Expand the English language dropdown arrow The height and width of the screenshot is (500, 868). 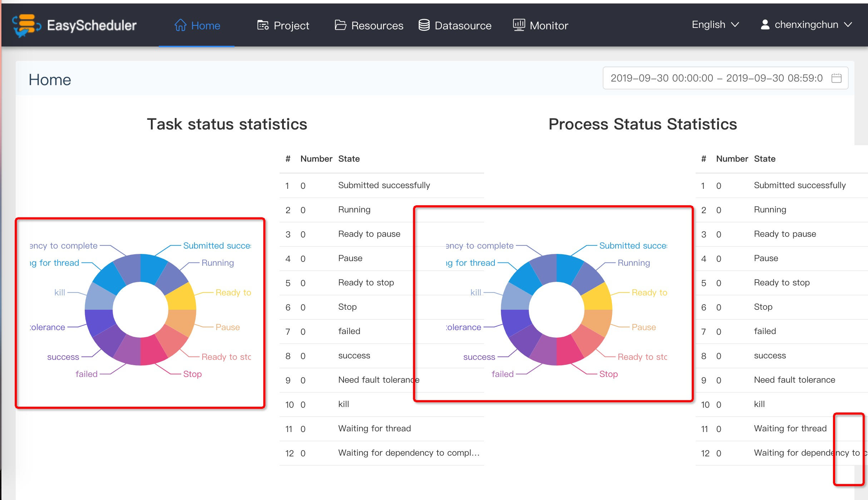(735, 25)
